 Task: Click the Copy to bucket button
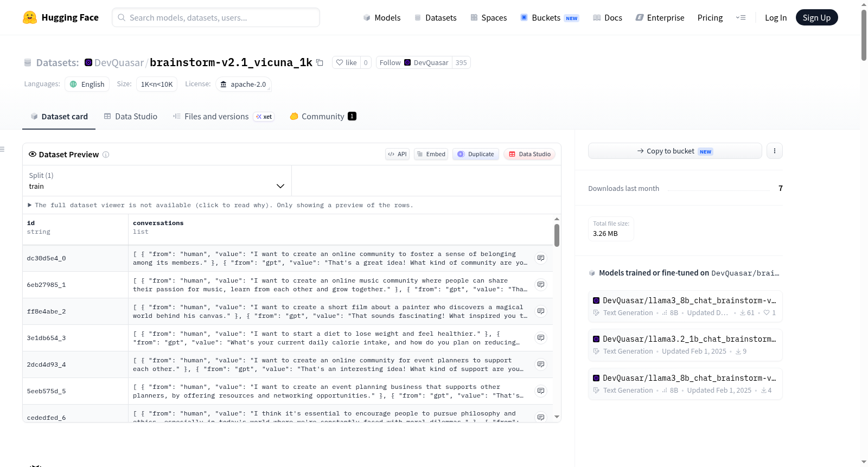(675, 151)
